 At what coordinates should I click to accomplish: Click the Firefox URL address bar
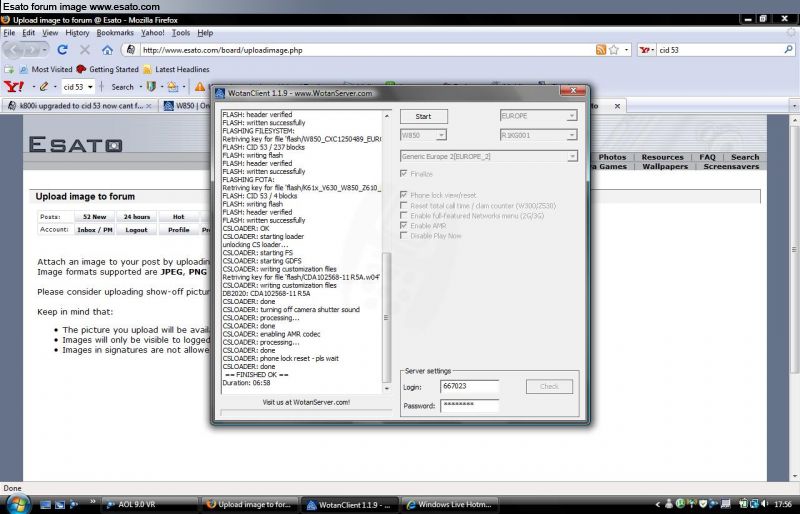pyautogui.click(x=366, y=50)
